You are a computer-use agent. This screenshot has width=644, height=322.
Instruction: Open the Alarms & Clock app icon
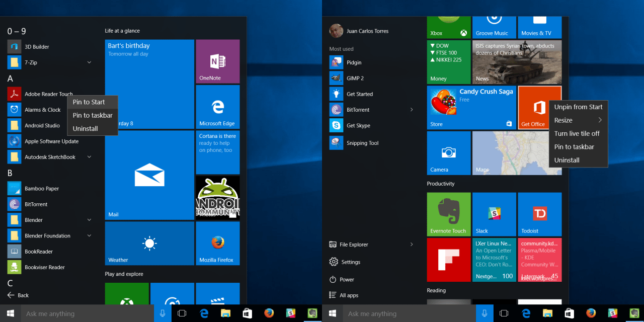pos(14,110)
